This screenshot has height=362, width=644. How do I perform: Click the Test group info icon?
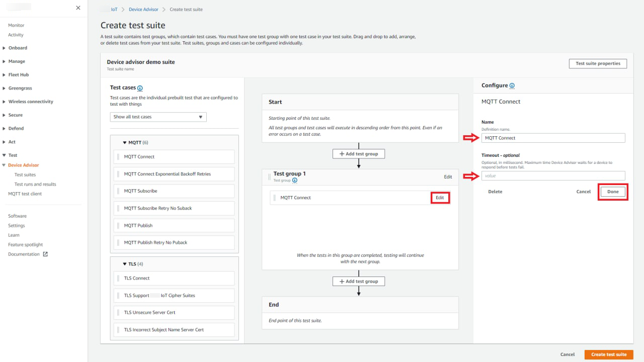pyautogui.click(x=295, y=180)
